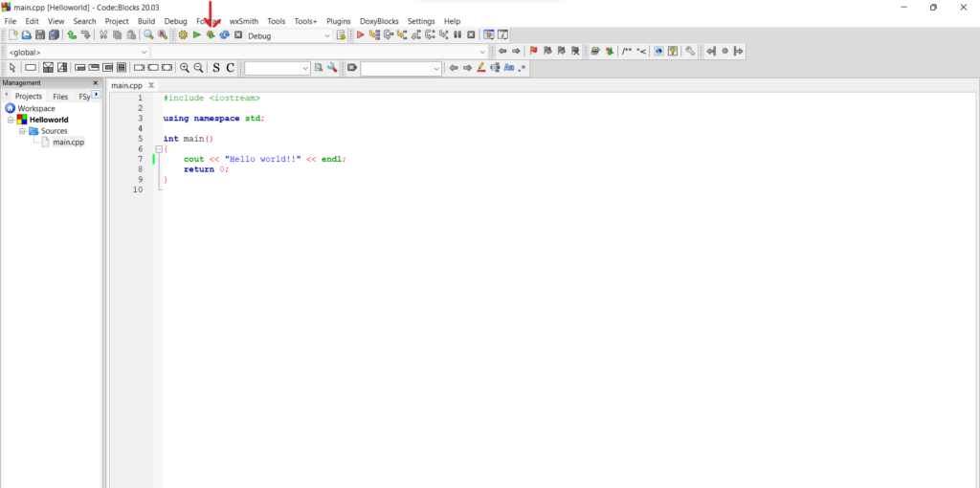Click the Rebuild icon
Image resolution: width=980 pixels, height=488 pixels.
tap(224, 35)
